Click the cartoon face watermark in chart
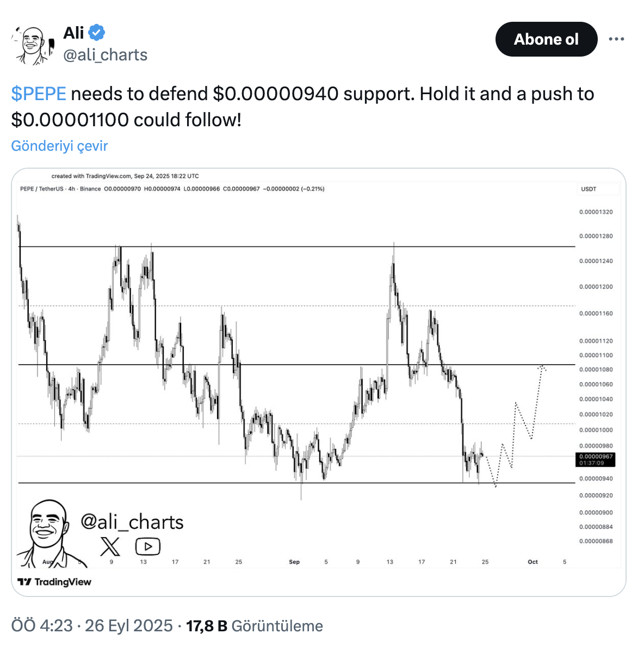Screen dimensions: 644x652 coord(48,531)
